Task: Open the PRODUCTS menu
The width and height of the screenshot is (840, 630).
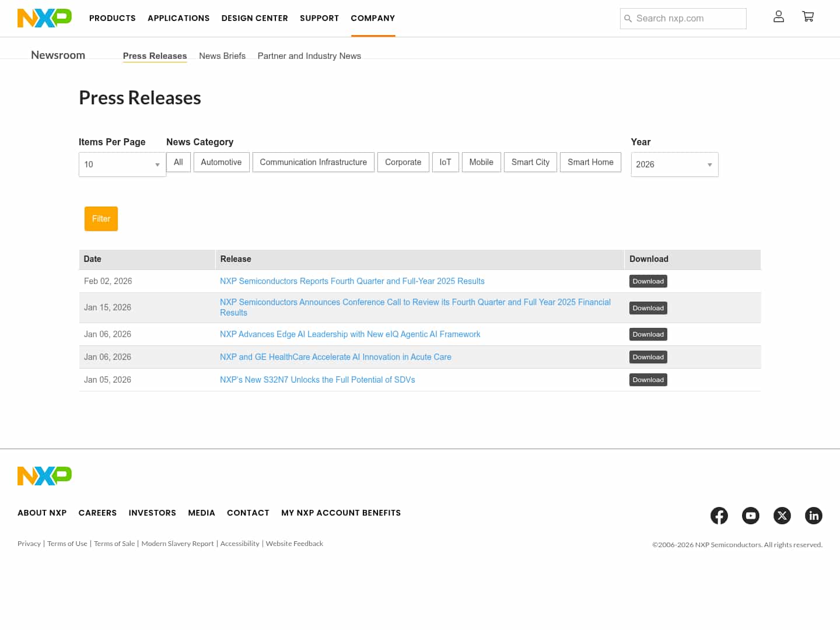Action: coord(113,18)
